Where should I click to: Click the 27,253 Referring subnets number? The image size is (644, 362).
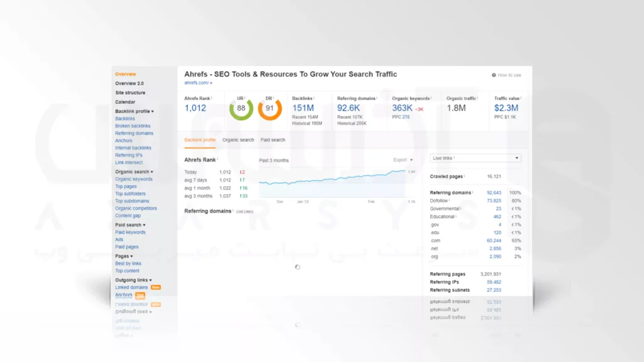click(x=494, y=290)
